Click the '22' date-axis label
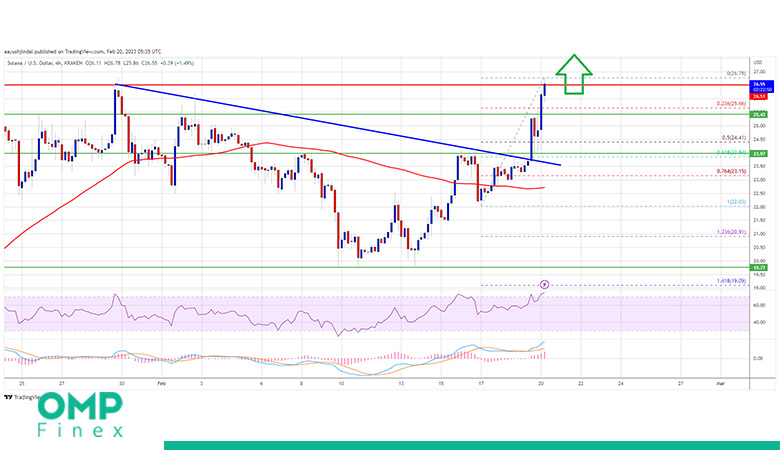The width and height of the screenshot is (780, 450). [581, 383]
